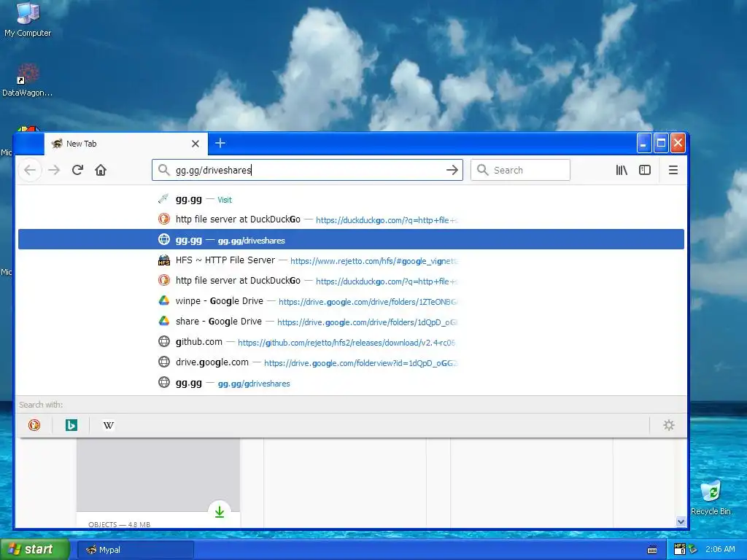Minimize the Mypal browser window
747x560 pixels.
(x=643, y=144)
